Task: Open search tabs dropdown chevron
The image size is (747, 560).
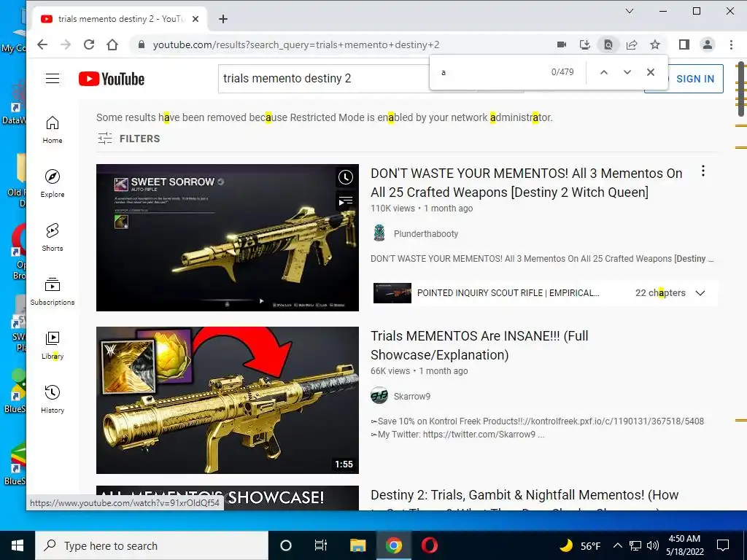Action: tap(630, 11)
